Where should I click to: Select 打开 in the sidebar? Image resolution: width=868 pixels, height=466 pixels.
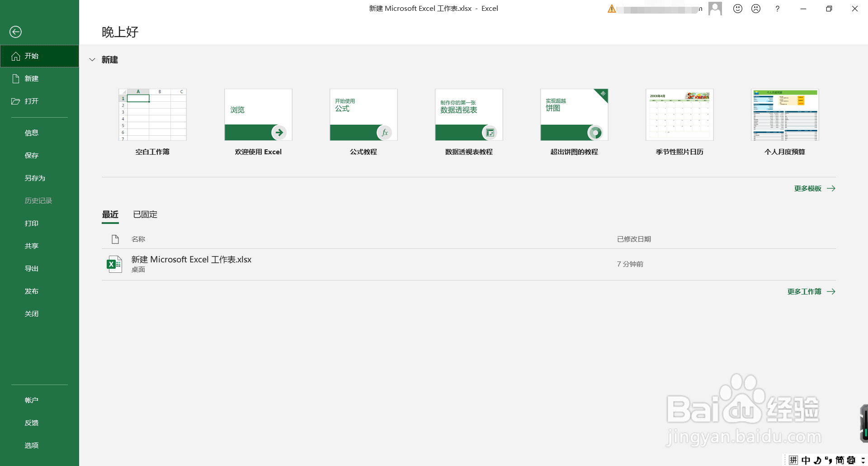tap(39, 101)
